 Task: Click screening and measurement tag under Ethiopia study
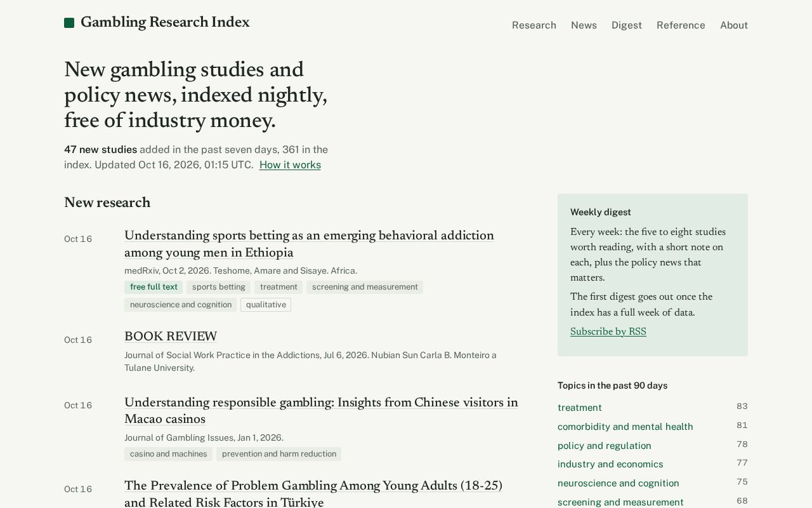365,287
